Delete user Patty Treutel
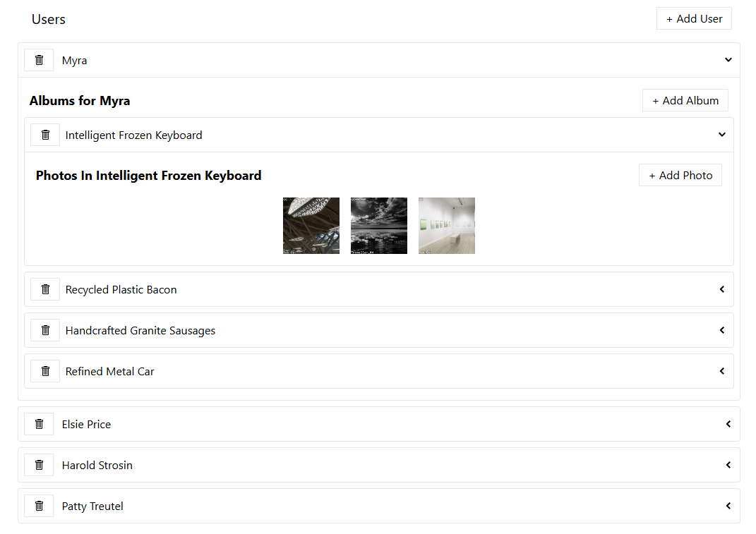Screen dimensions: 756x534 [39, 506]
